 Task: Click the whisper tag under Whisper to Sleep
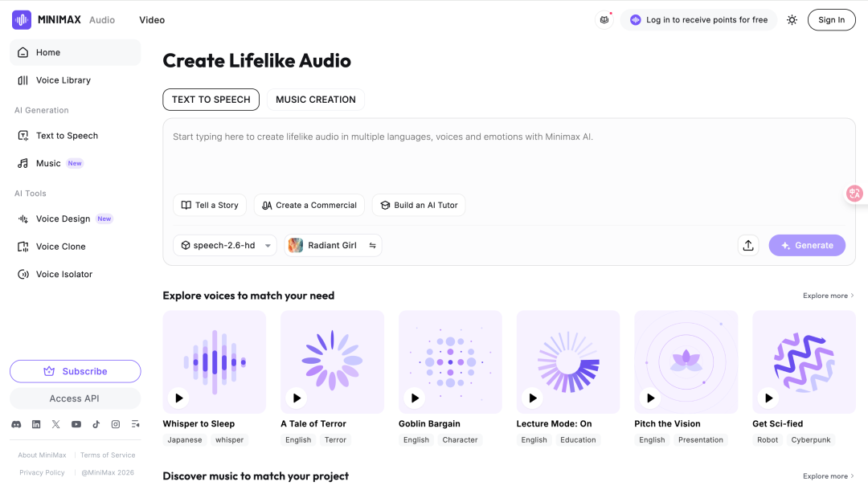(230, 439)
